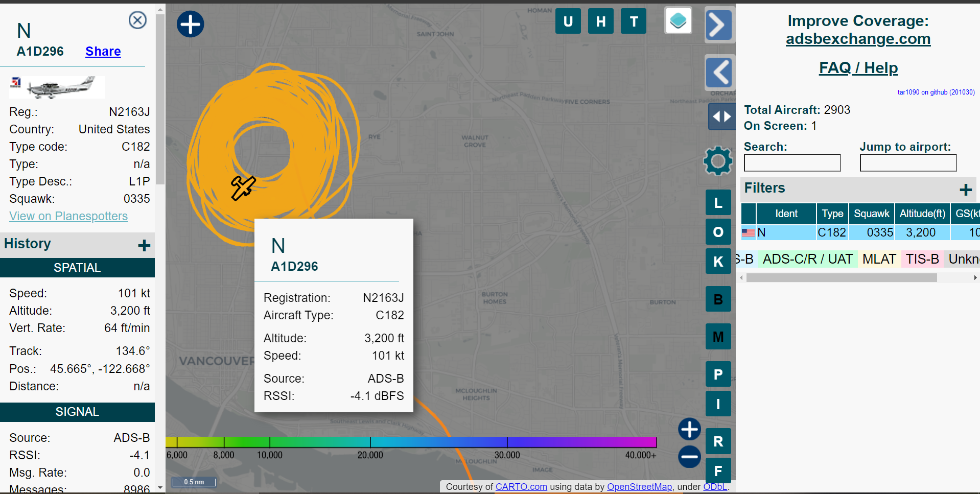This screenshot has width=980, height=494.
Task: Click the MLAT legend label
Action: tap(879, 259)
